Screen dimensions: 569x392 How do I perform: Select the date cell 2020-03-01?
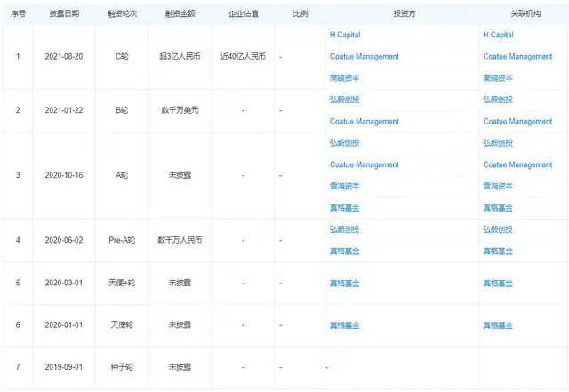[x=64, y=283]
